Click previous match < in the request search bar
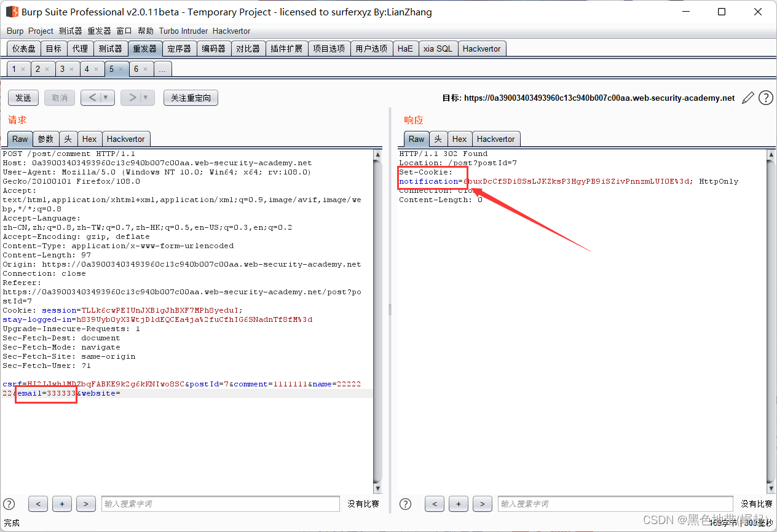Image resolution: width=777 pixels, height=532 pixels. pyautogui.click(x=38, y=504)
